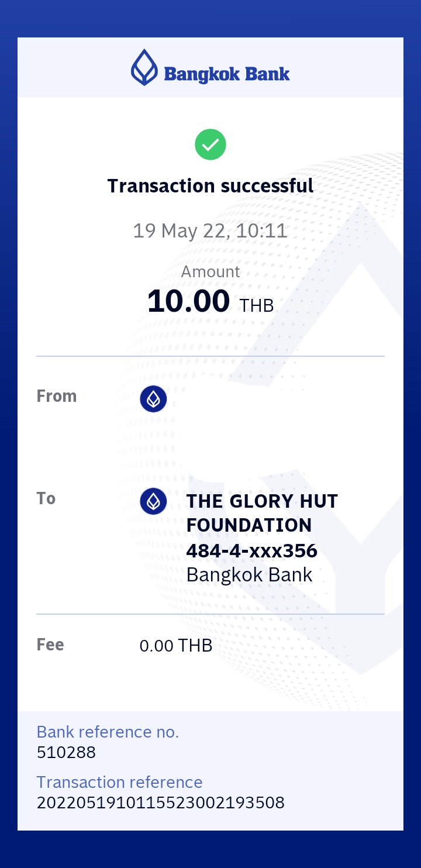Viewport: 421px width, 868px height.
Task: Click the Fee label
Action: (50, 645)
